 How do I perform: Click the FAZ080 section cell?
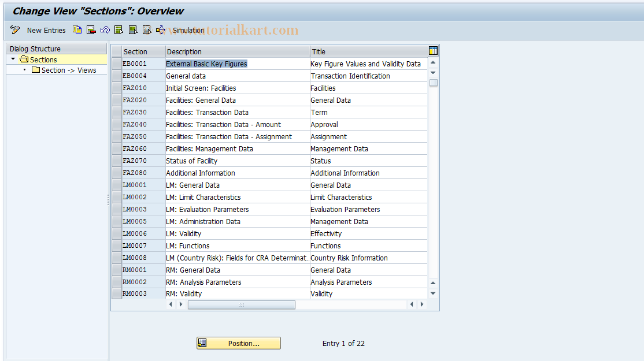(144, 173)
